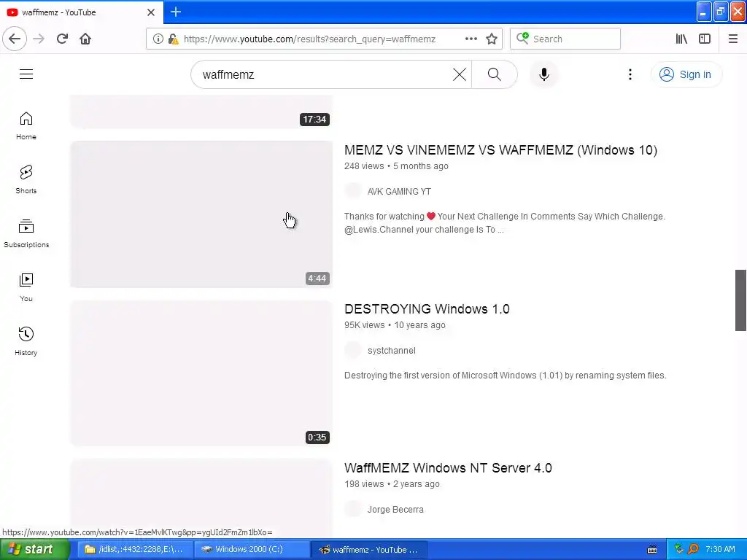The height and width of the screenshot is (560, 747).
Task: Go to the browser home page
Action: pos(85,39)
